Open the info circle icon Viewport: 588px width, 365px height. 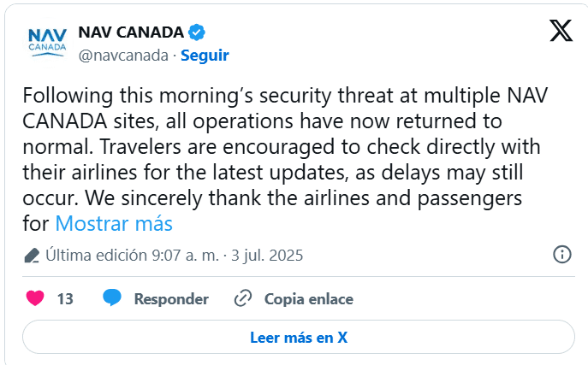click(x=562, y=255)
